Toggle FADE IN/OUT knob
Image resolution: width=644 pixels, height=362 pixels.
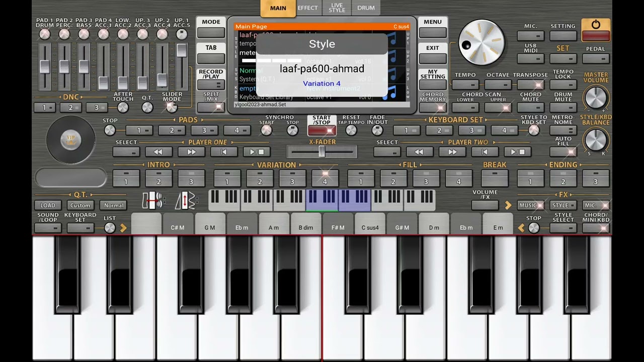click(377, 130)
